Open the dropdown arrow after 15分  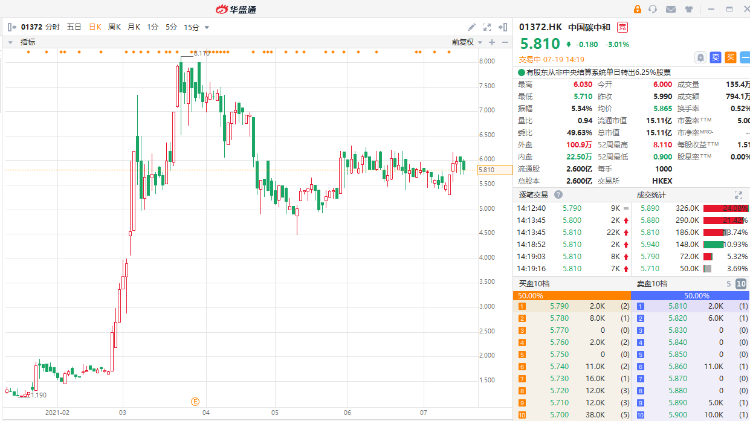pyautogui.click(x=207, y=28)
